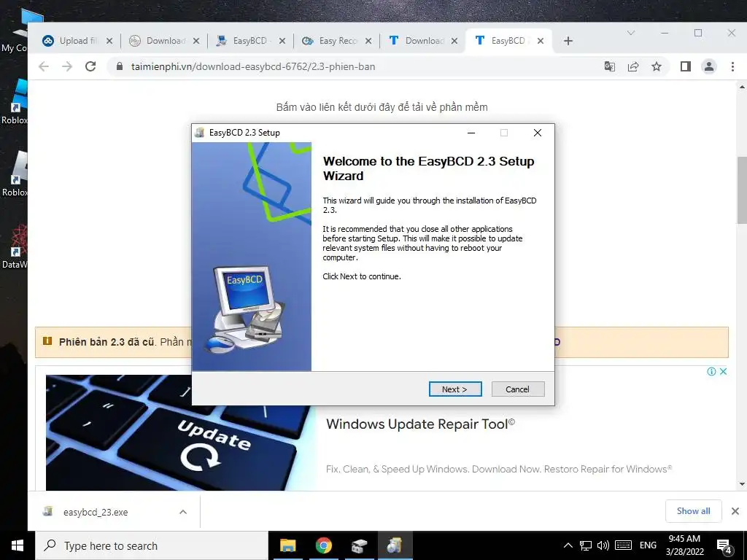
Task: Click the scrollbar down arrow
Action: coord(742,484)
